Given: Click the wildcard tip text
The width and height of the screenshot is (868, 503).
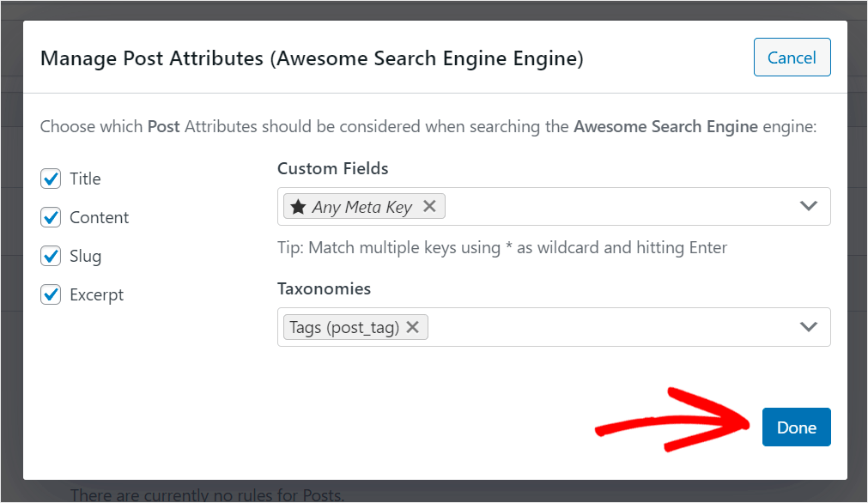Looking at the screenshot, I should [x=502, y=247].
